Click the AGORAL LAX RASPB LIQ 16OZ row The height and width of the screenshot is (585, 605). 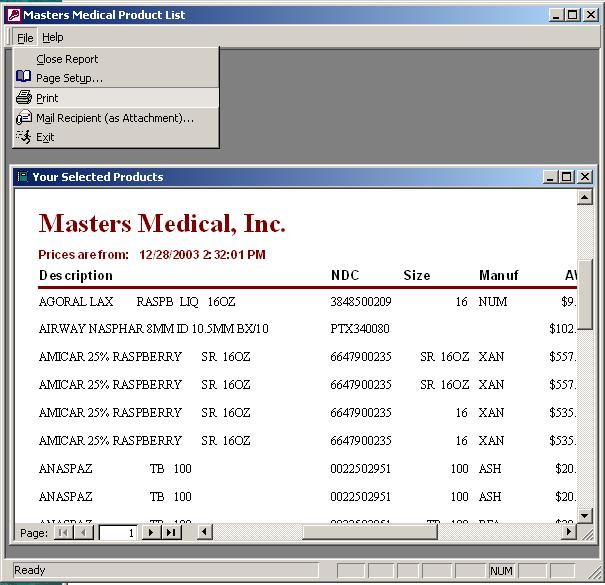coord(307,301)
